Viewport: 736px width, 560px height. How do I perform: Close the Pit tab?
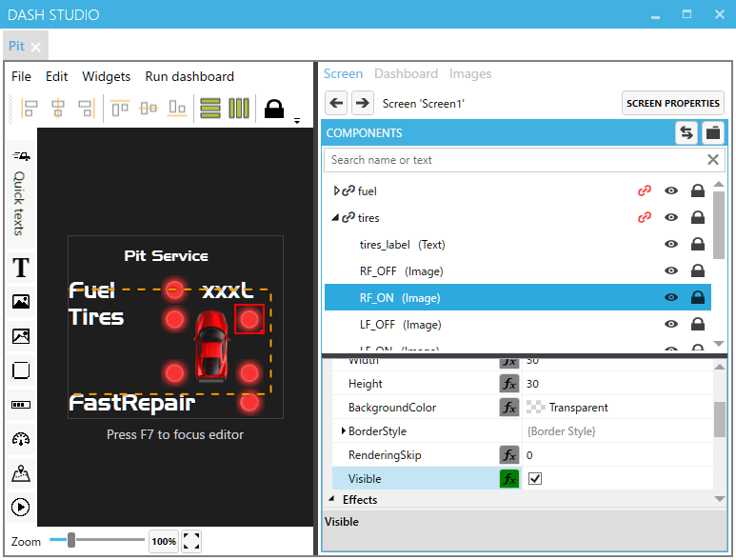pos(35,47)
